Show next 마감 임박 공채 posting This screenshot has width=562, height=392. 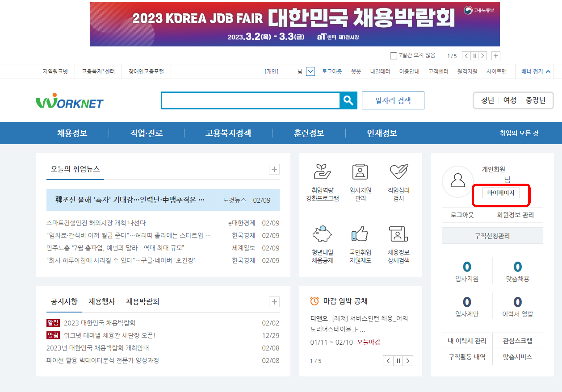[x=408, y=361]
